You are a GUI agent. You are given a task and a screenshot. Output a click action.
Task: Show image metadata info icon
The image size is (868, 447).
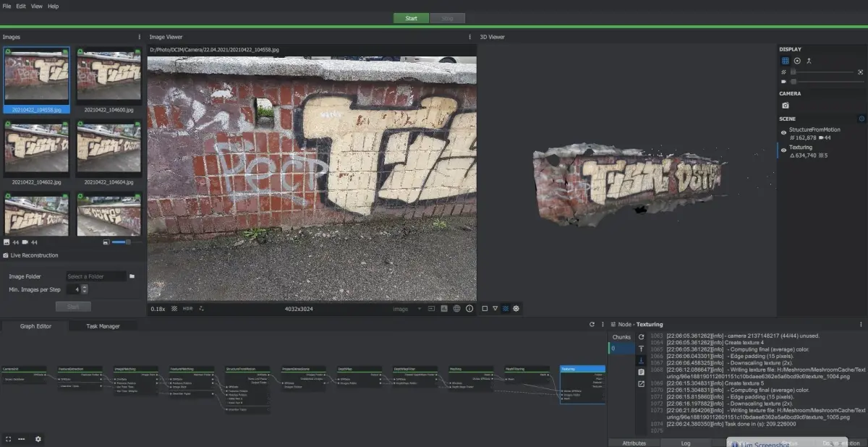click(469, 309)
